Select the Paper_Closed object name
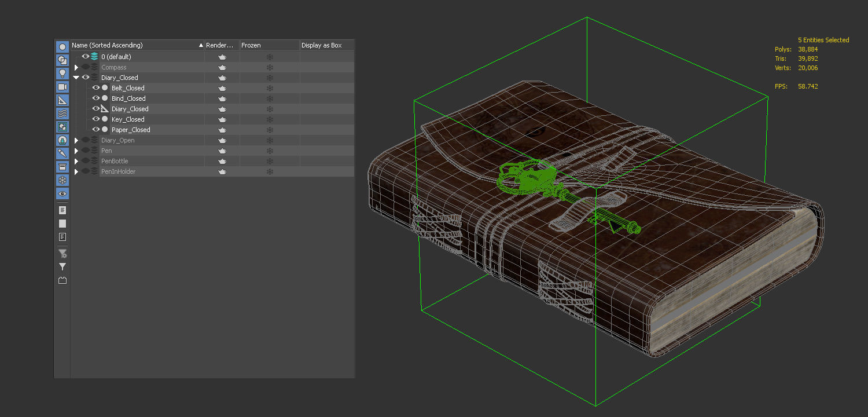 point(131,130)
